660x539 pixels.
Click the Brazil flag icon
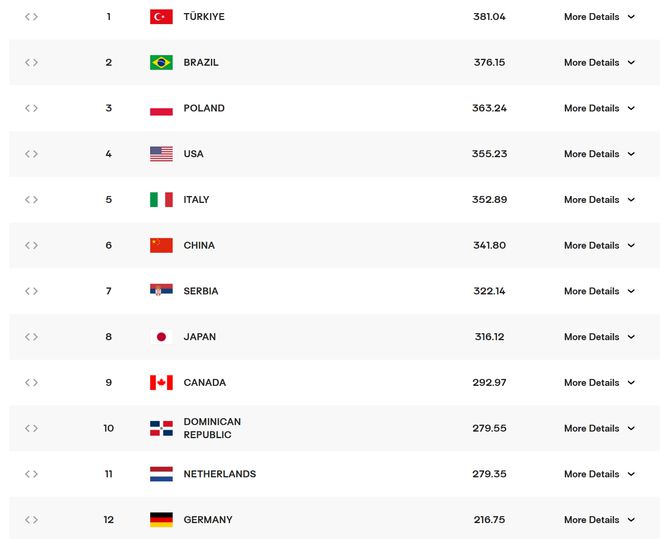(161, 62)
